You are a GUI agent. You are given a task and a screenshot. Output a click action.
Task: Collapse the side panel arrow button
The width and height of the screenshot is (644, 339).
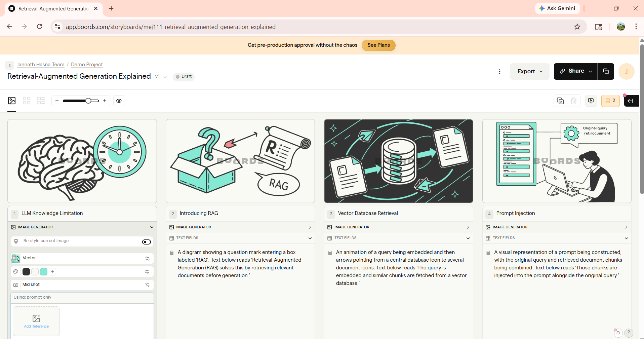(x=631, y=101)
